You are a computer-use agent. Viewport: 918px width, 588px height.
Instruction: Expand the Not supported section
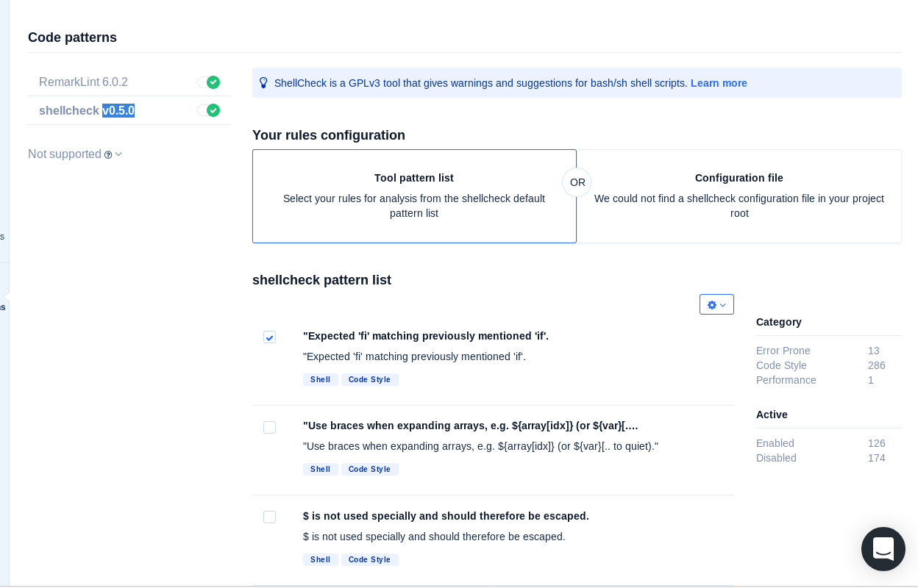(118, 155)
